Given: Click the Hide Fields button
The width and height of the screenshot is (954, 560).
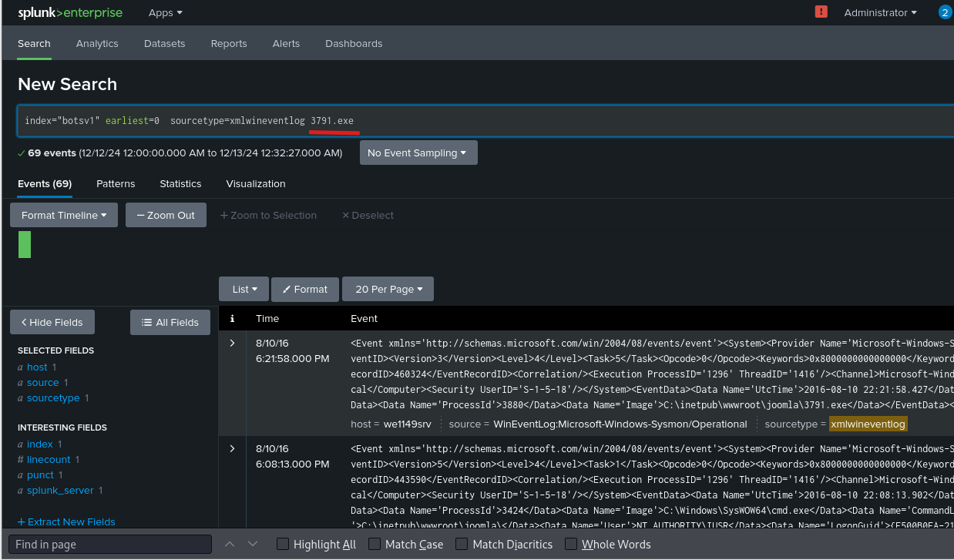Looking at the screenshot, I should click(52, 322).
